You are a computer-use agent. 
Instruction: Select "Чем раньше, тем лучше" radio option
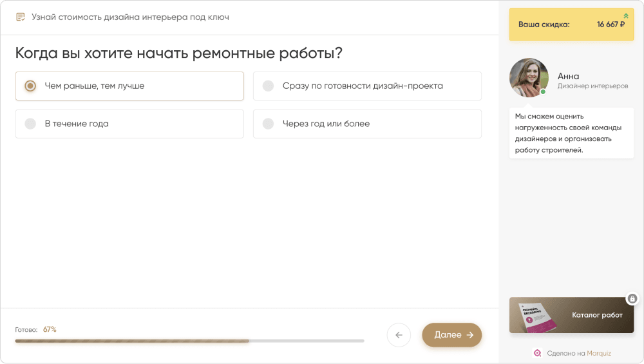click(30, 86)
